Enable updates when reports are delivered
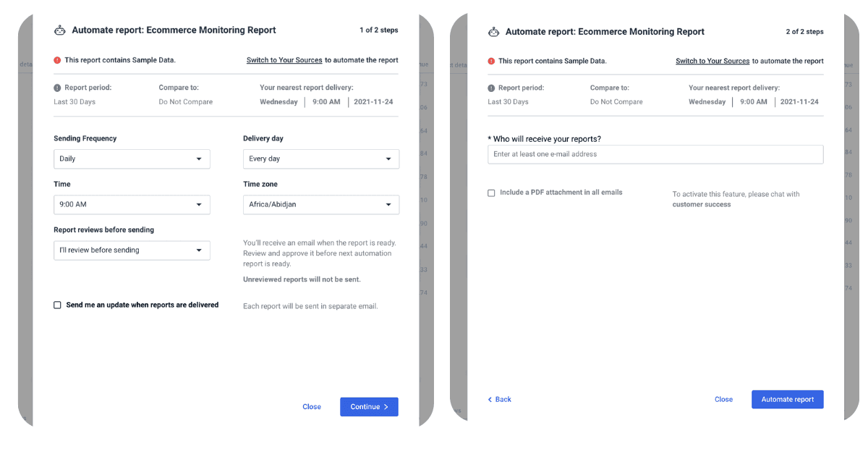The width and height of the screenshot is (868, 454). [57, 305]
